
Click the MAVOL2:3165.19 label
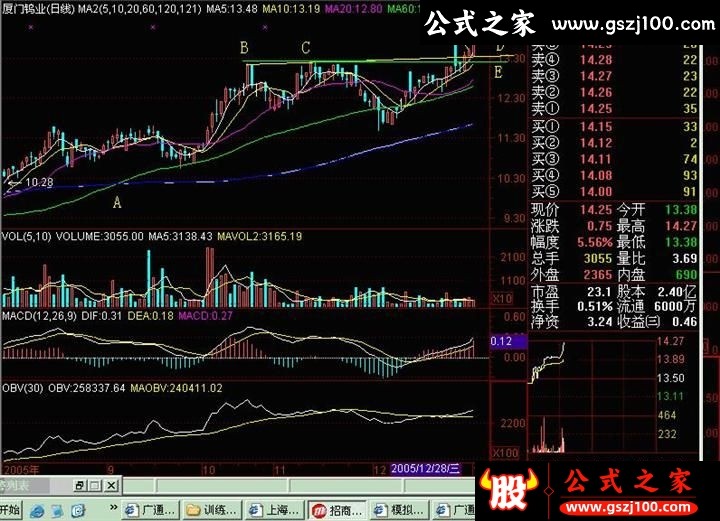coord(259,236)
